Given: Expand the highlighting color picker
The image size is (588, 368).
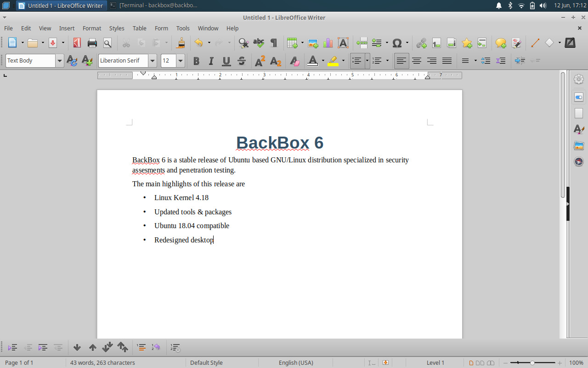Looking at the screenshot, I should (343, 60).
